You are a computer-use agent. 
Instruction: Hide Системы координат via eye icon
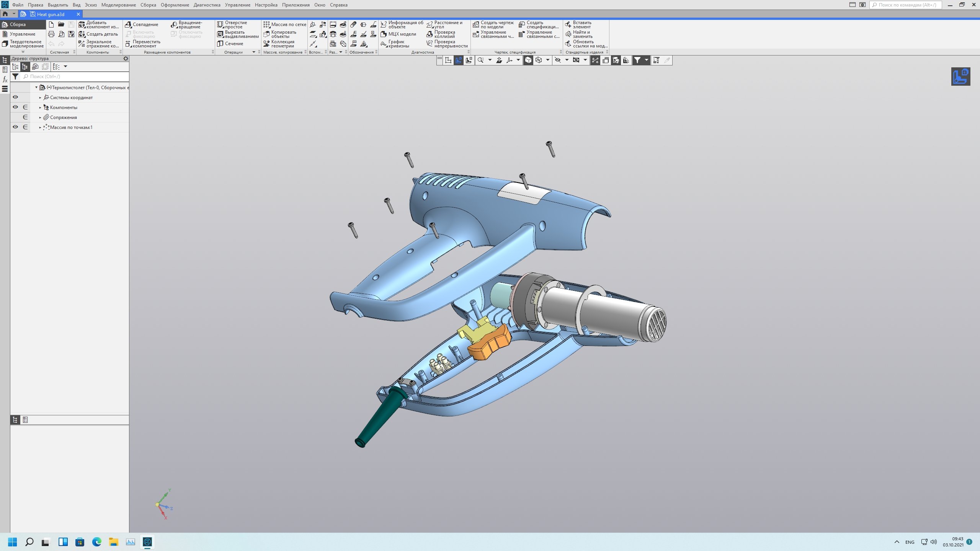15,97
